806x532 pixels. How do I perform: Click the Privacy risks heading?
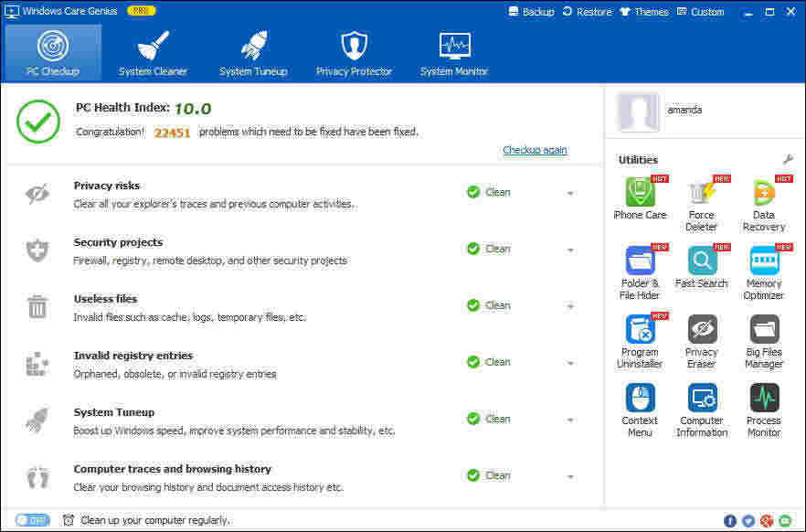click(x=106, y=186)
